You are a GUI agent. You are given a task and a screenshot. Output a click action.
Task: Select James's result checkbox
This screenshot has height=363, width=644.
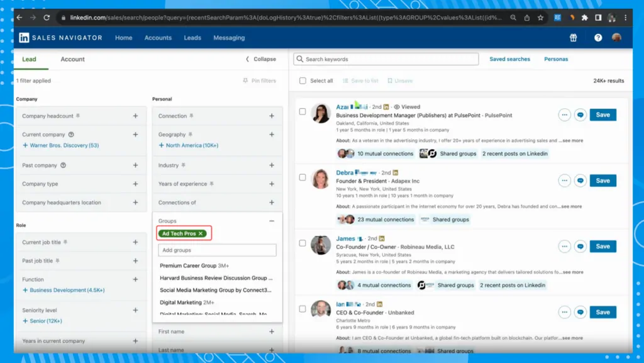coord(303,243)
